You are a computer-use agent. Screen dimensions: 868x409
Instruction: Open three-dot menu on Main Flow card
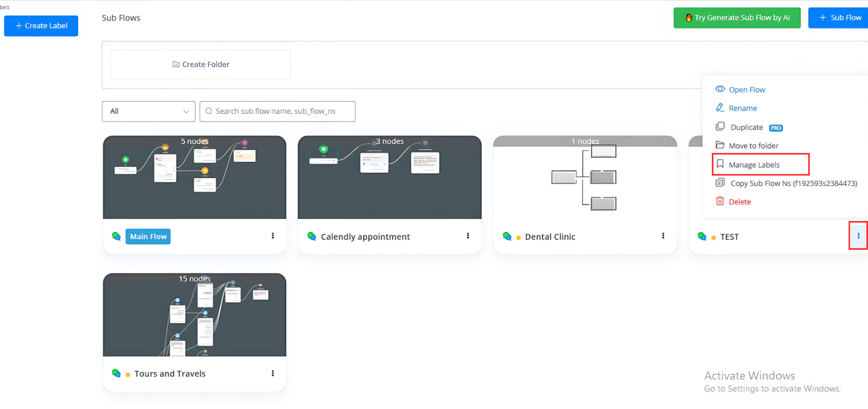(x=273, y=236)
